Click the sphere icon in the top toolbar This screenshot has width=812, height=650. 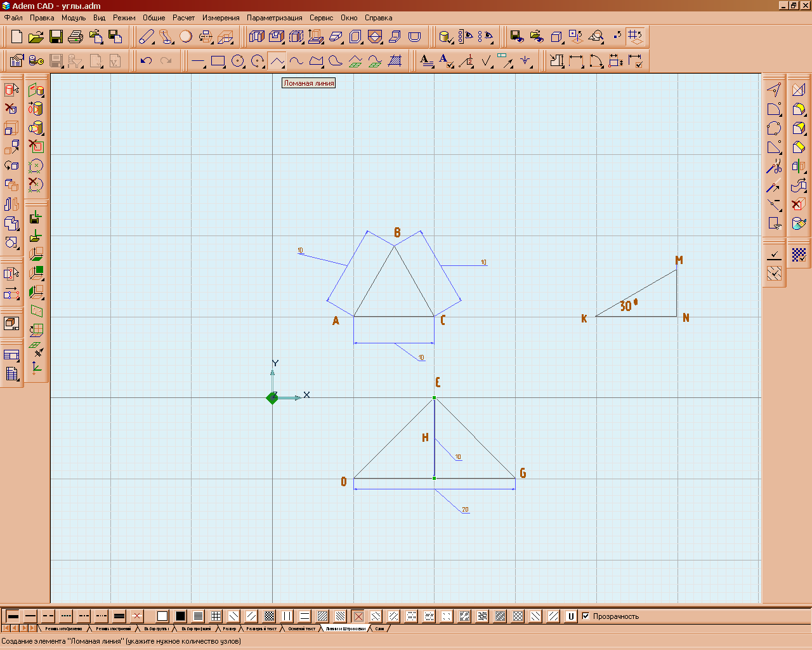186,37
